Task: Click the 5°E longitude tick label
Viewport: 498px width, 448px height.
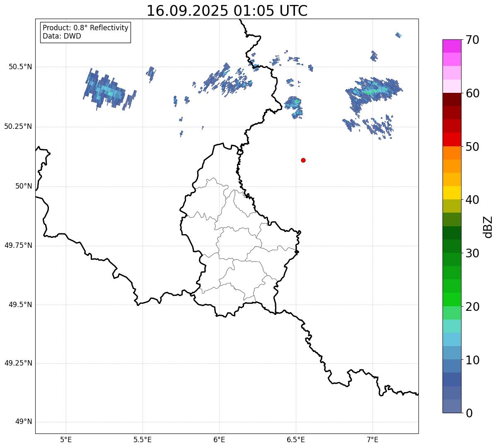Action: tap(66, 440)
